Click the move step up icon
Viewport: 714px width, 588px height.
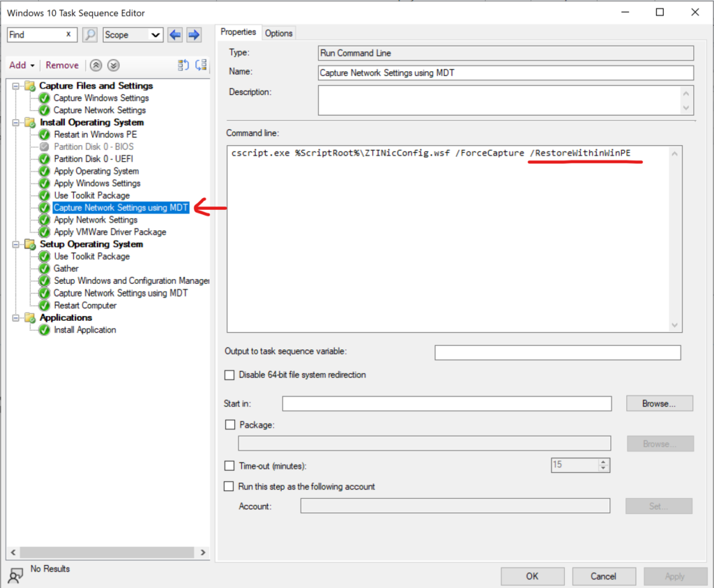183,66
